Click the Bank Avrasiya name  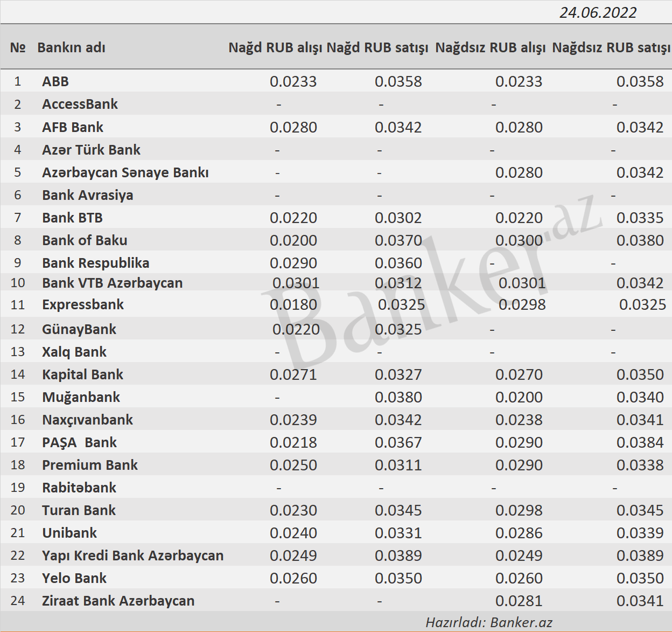coord(88,195)
